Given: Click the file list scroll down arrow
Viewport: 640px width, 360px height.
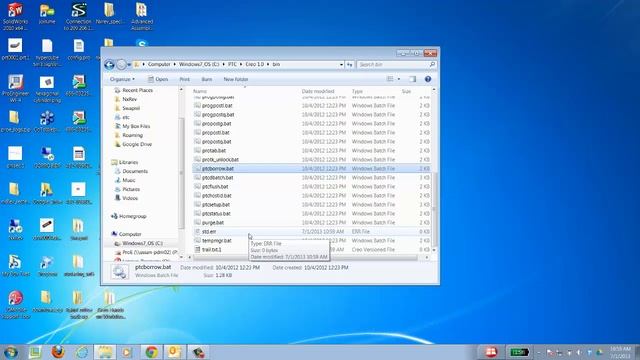Looking at the screenshot, I should (x=434, y=250).
